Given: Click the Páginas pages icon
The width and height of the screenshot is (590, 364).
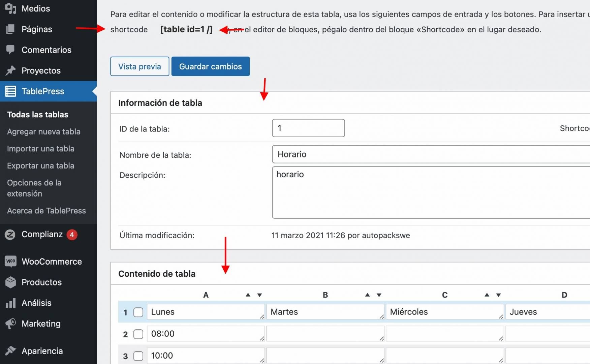Looking at the screenshot, I should [x=10, y=29].
